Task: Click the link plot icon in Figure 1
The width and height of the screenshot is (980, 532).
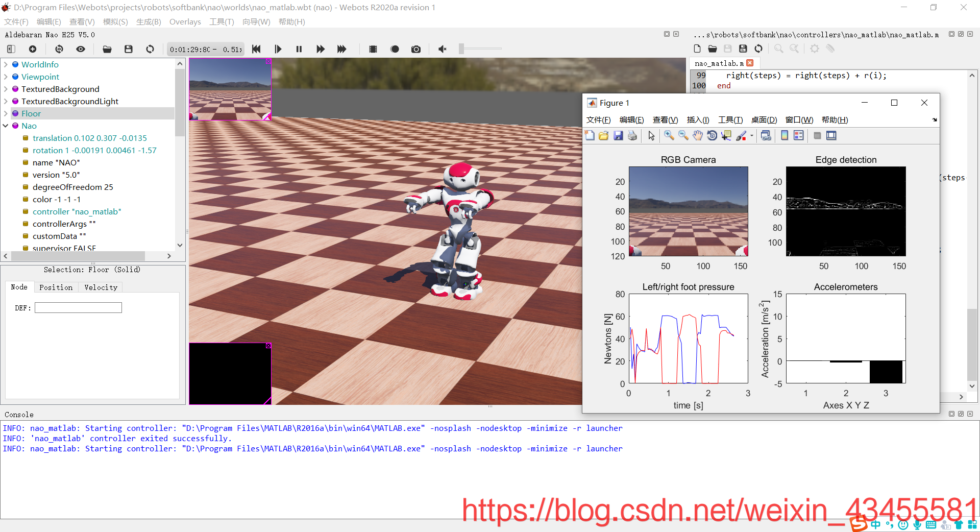Action: pyautogui.click(x=766, y=135)
